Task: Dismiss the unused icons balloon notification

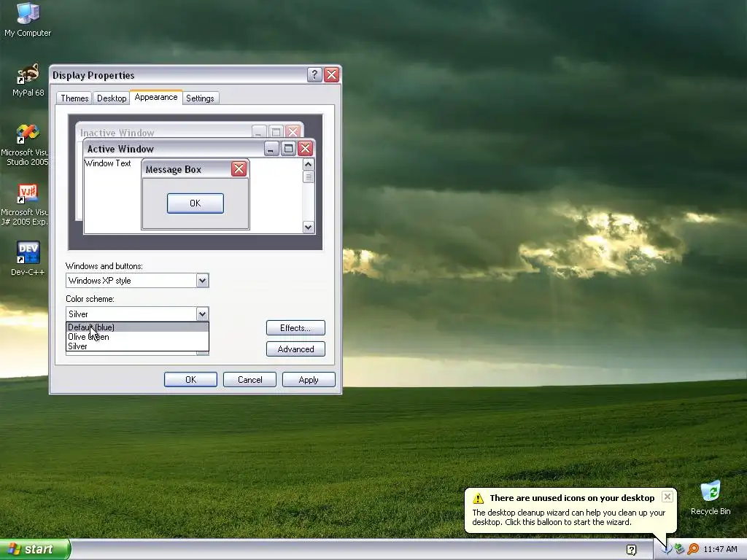Action: click(667, 497)
